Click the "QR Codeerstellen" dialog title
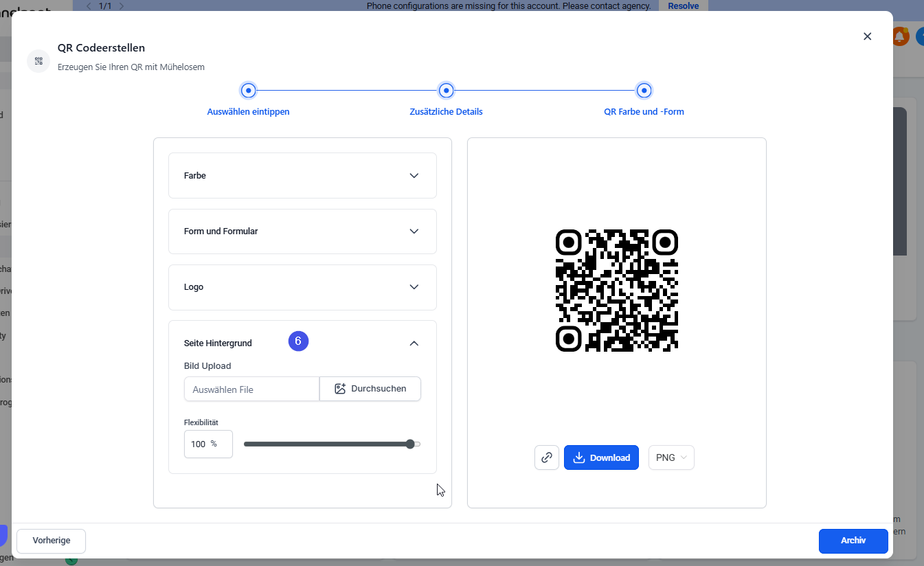924x566 pixels. click(x=101, y=48)
